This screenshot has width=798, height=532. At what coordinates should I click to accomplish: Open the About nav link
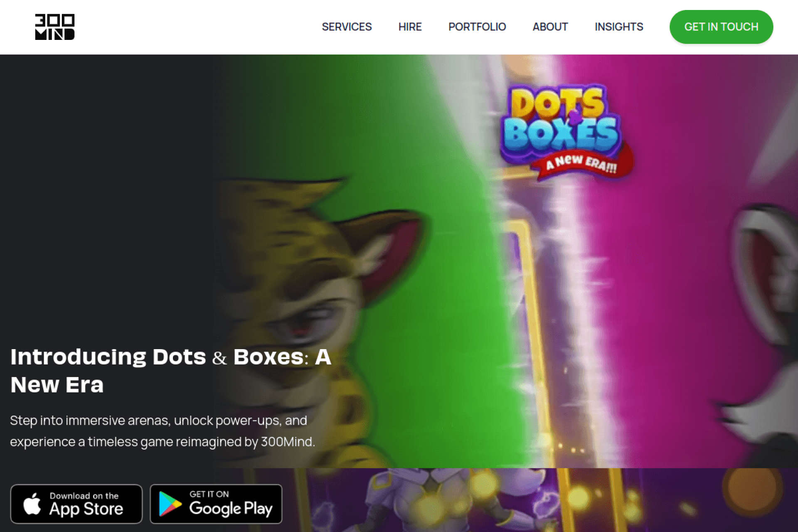pos(550,27)
